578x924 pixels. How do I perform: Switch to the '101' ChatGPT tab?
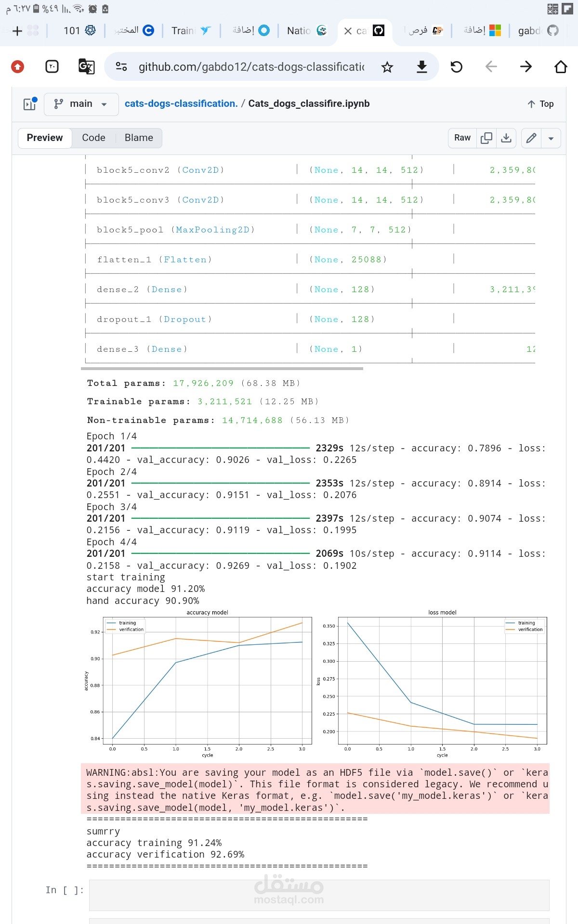79,31
